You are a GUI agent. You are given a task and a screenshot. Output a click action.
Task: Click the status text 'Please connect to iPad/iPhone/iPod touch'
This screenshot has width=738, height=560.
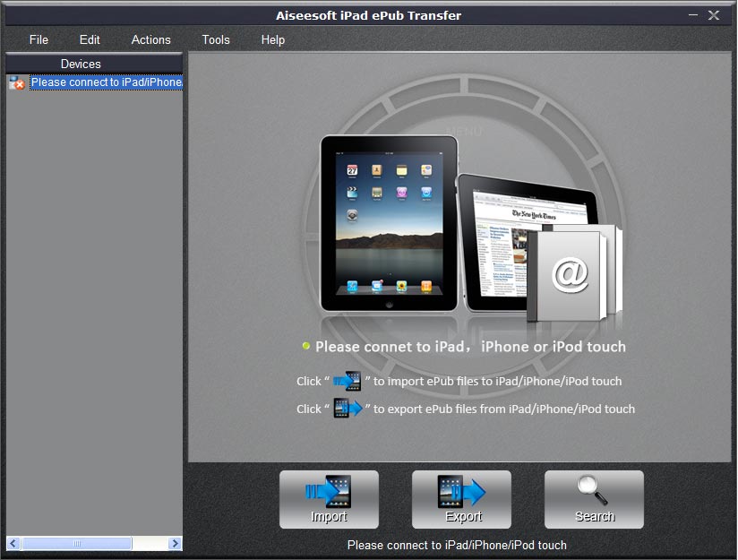[x=457, y=545]
